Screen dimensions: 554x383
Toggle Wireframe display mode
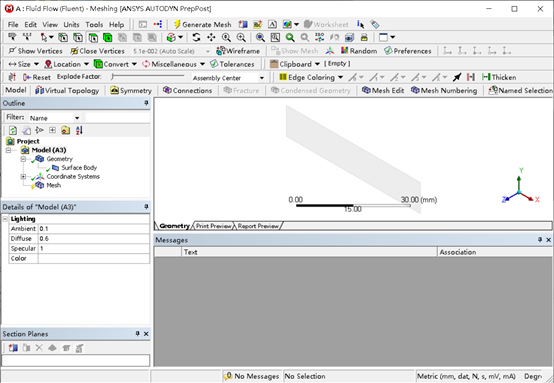point(238,51)
